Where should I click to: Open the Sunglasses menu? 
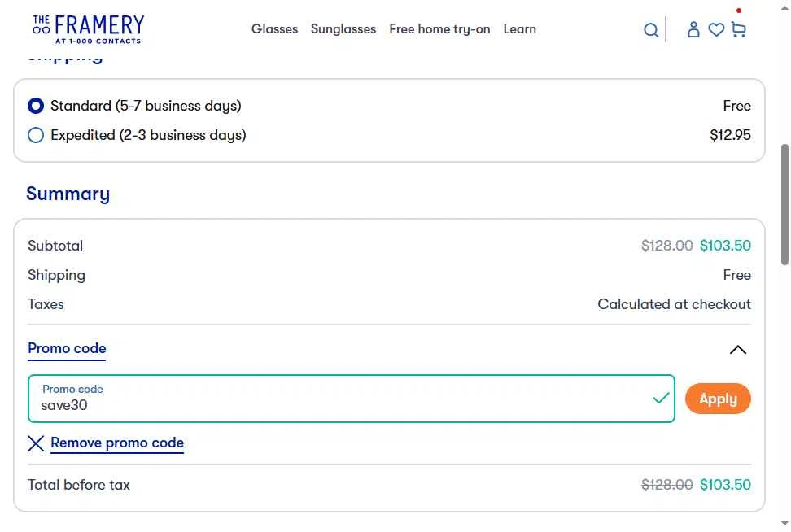(343, 29)
